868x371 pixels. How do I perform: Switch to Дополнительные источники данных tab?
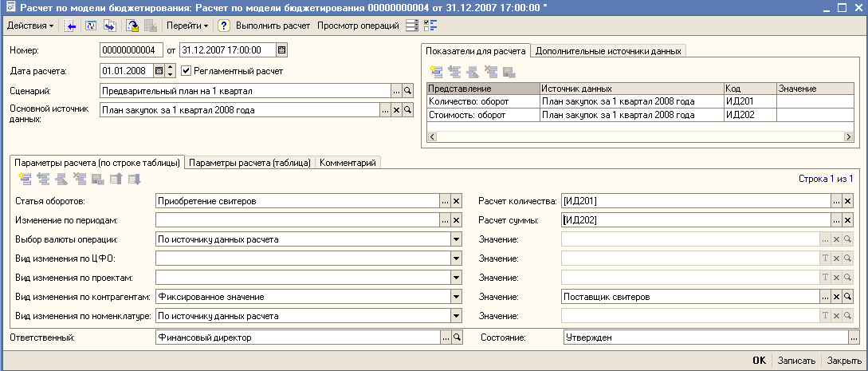608,51
